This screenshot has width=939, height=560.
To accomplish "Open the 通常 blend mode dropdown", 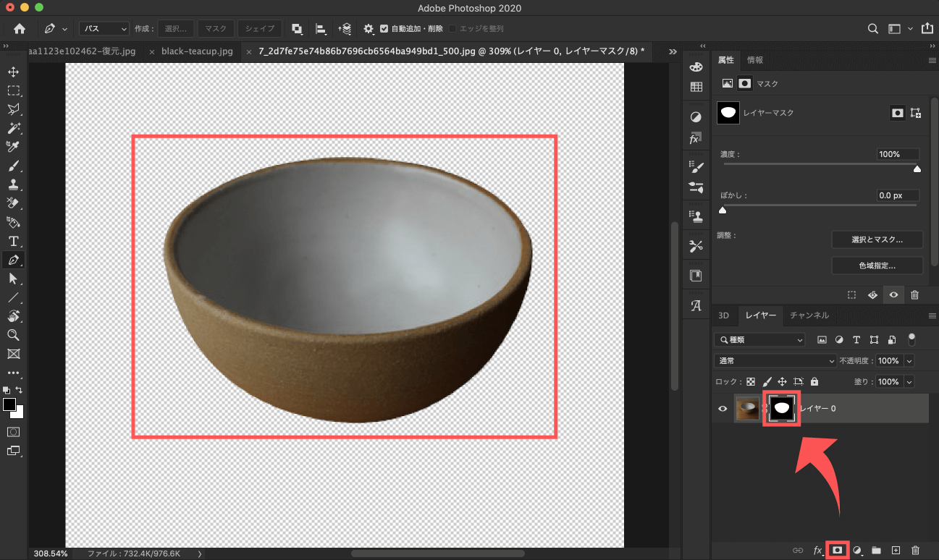I will click(x=775, y=360).
